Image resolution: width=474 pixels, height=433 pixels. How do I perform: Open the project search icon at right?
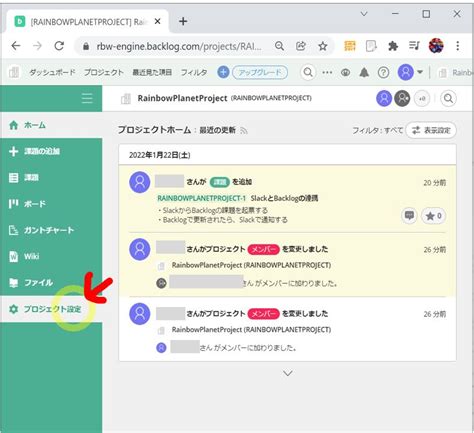448,98
